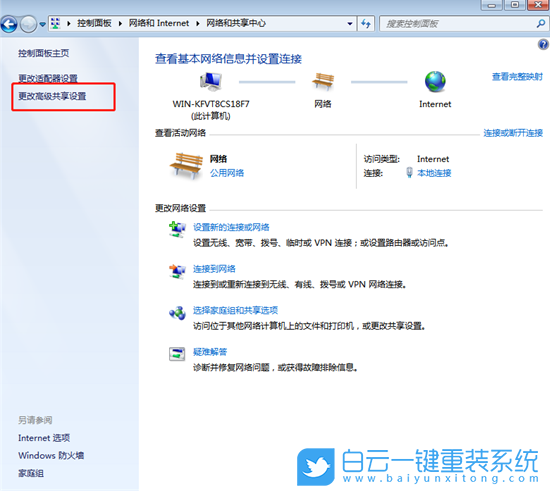Image resolution: width=550 pixels, height=491 pixels.
Task: Click the Internet label under the globe
Action: click(435, 104)
